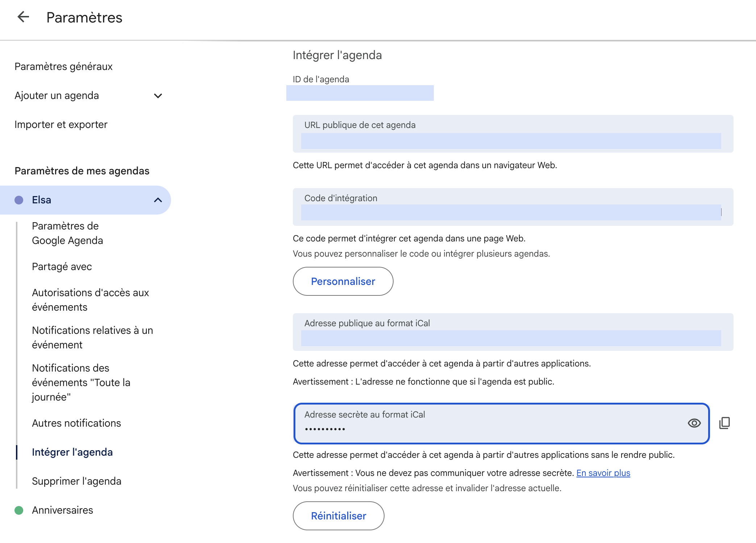Open Paramètres généraux
The height and width of the screenshot is (543, 756).
[63, 67]
